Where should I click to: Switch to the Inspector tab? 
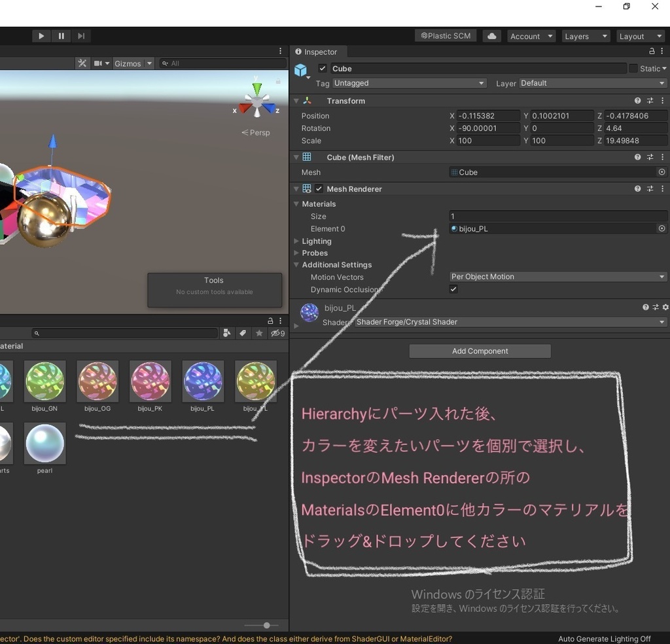pos(318,52)
